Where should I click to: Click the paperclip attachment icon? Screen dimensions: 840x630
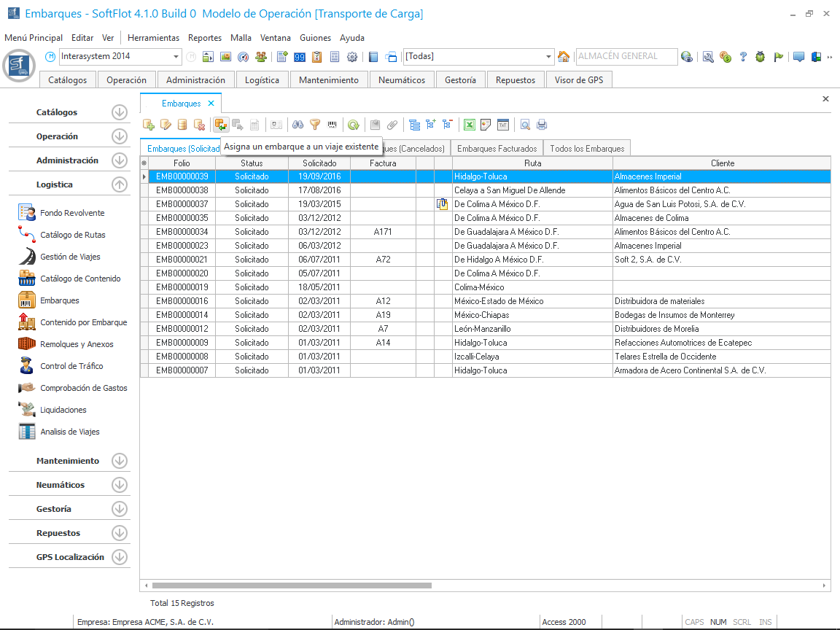point(392,125)
